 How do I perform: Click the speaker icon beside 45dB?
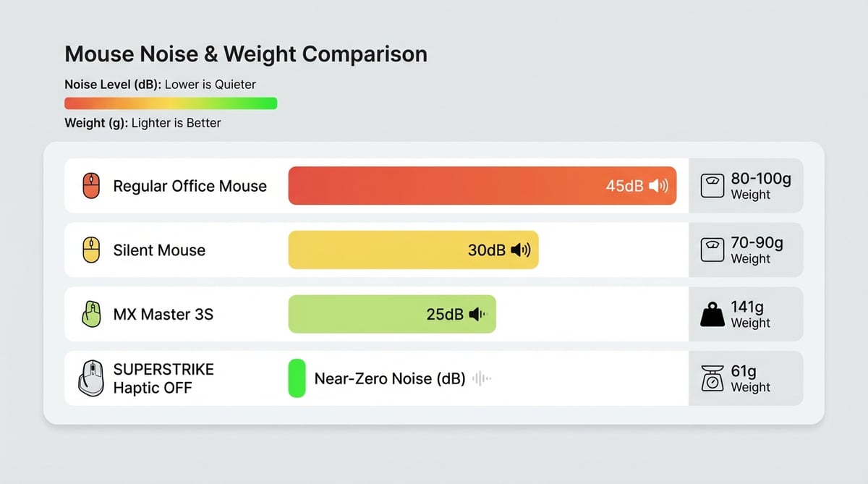click(x=658, y=186)
